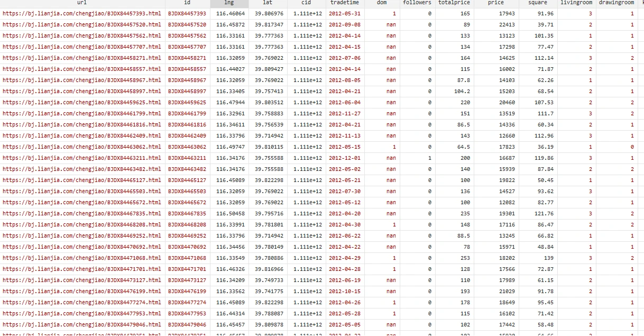Click the URL ending in BJDX84467835.html
The image size is (644, 336).
pos(81,214)
